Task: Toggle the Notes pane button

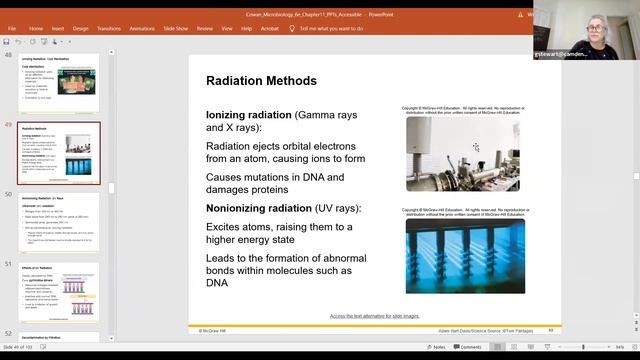Action: click(436, 347)
